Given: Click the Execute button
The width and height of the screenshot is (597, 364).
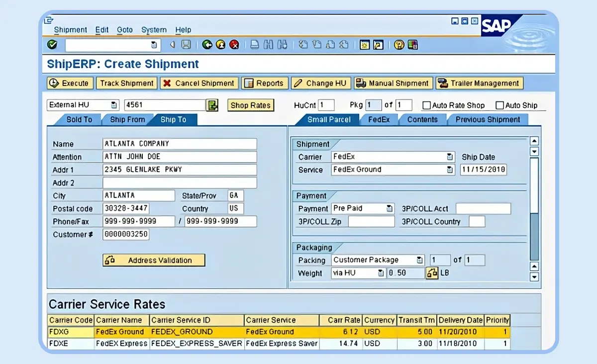Looking at the screenshot, I should [x=70, y=83].
